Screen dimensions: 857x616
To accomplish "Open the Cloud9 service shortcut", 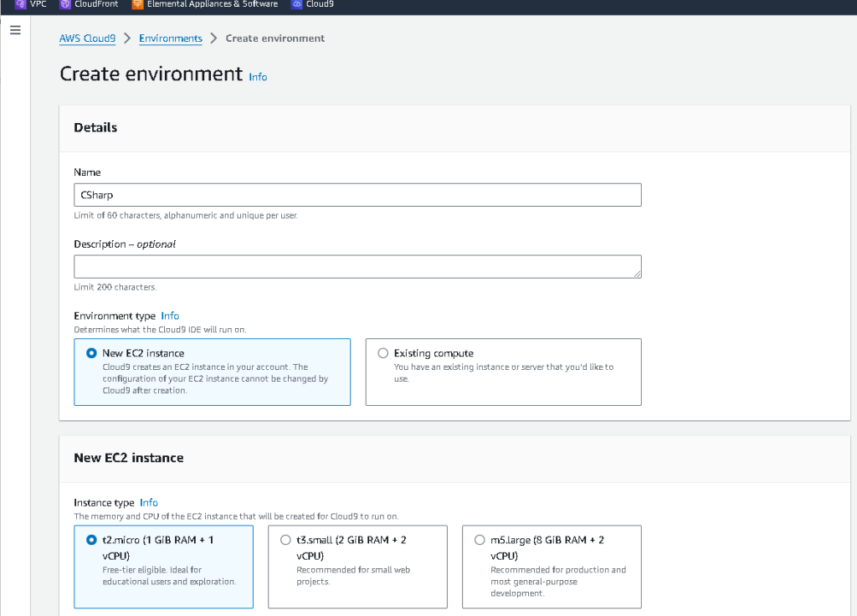I will (313, 4).
